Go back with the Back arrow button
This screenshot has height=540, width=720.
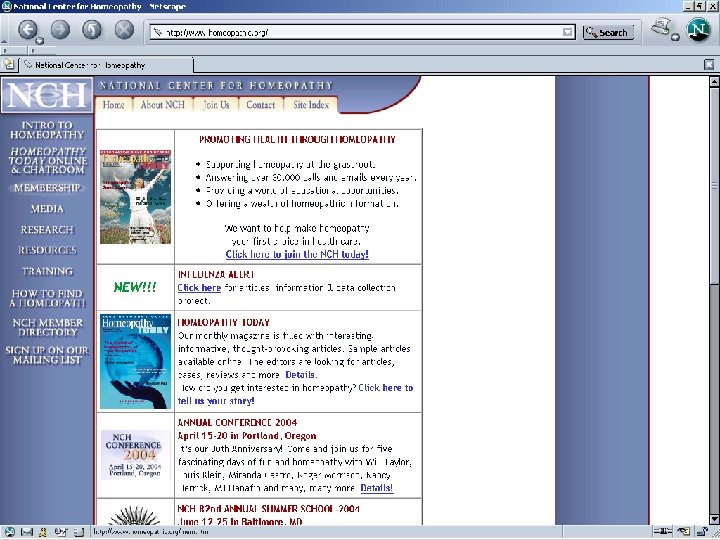point(28,30)
